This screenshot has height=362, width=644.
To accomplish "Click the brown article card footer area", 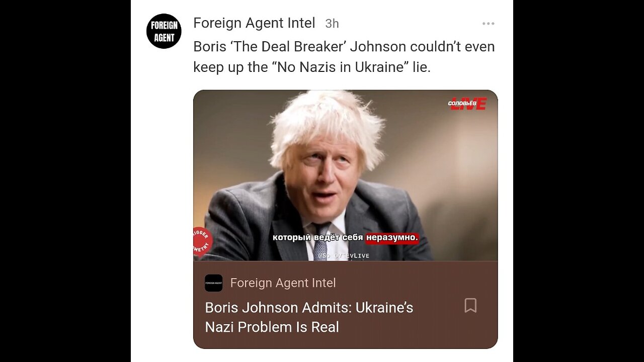I will (x=345, y=305).
